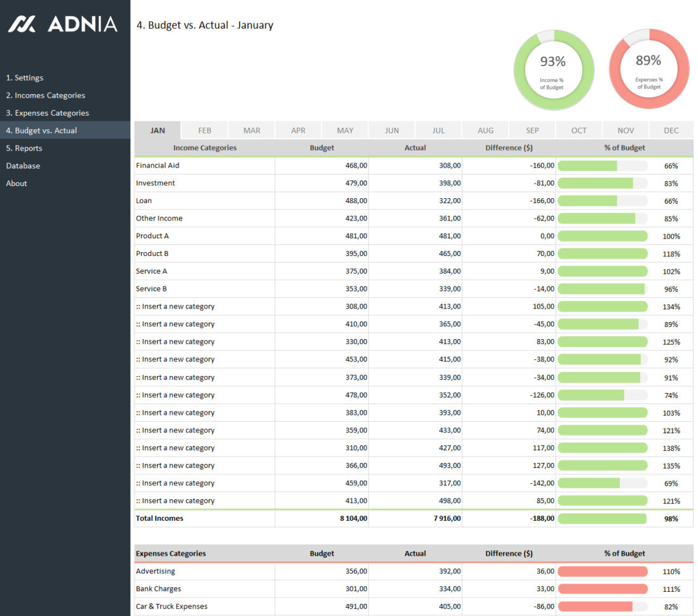698x616 pixels.
Task: Switch to the OCT month tab
Action: coord(579,130)
